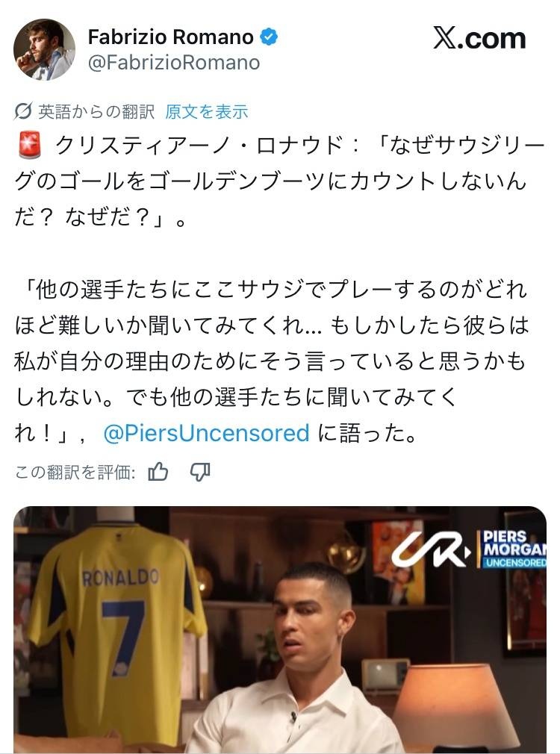Click the blue verified badge
The height and width of the screenshot is (754, 560).
pyautogui.click(x=269, y=37)
